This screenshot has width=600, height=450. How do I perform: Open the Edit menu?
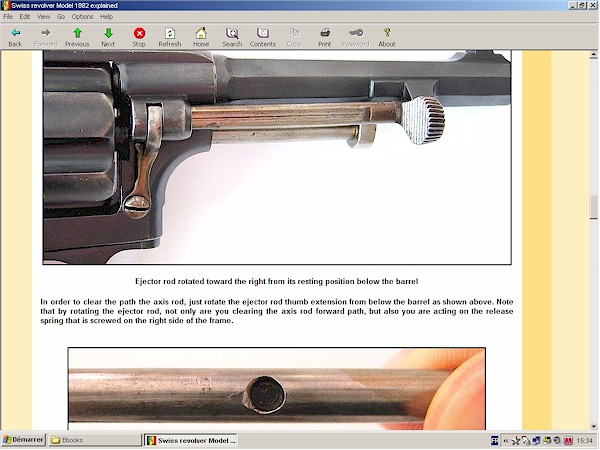[24, 16]
